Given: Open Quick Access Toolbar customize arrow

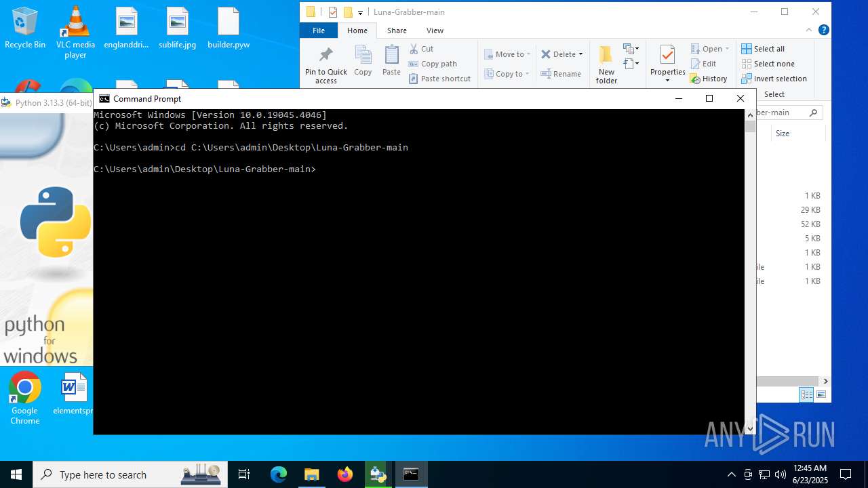Looking at the screenshot, I should [360, 12].
